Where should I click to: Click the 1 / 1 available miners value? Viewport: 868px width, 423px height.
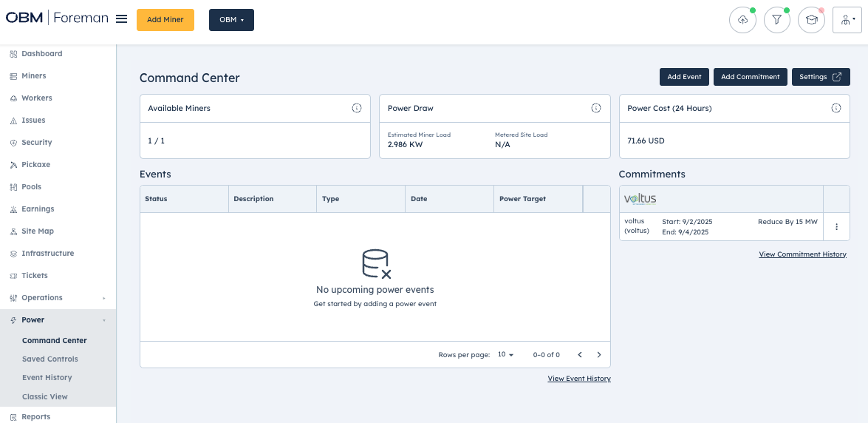(156, 141)
